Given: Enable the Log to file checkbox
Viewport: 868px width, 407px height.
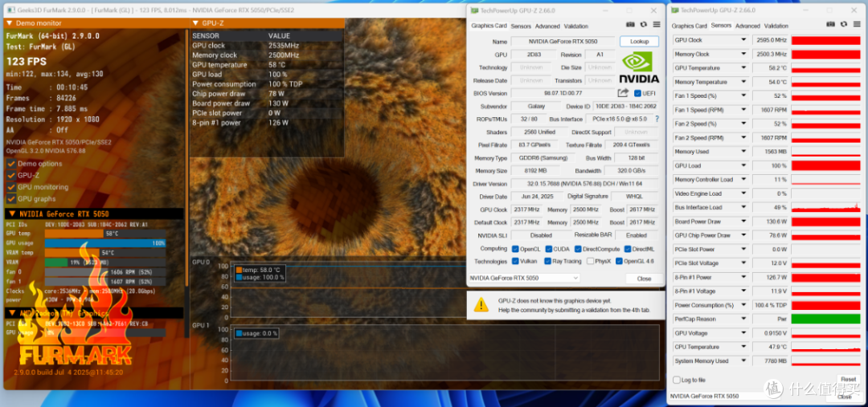Looking at the screenshot, I should [676, 380].
